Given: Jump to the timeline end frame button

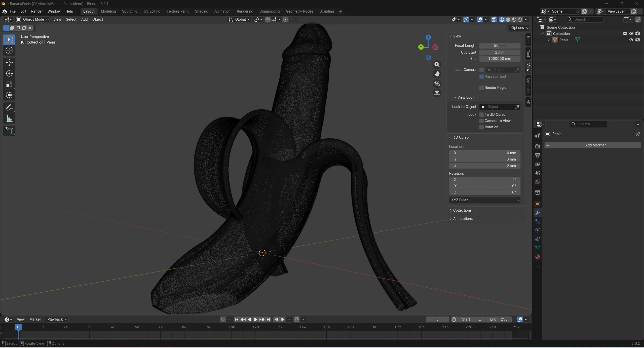Looking at the screenshot, I should 268,319.
